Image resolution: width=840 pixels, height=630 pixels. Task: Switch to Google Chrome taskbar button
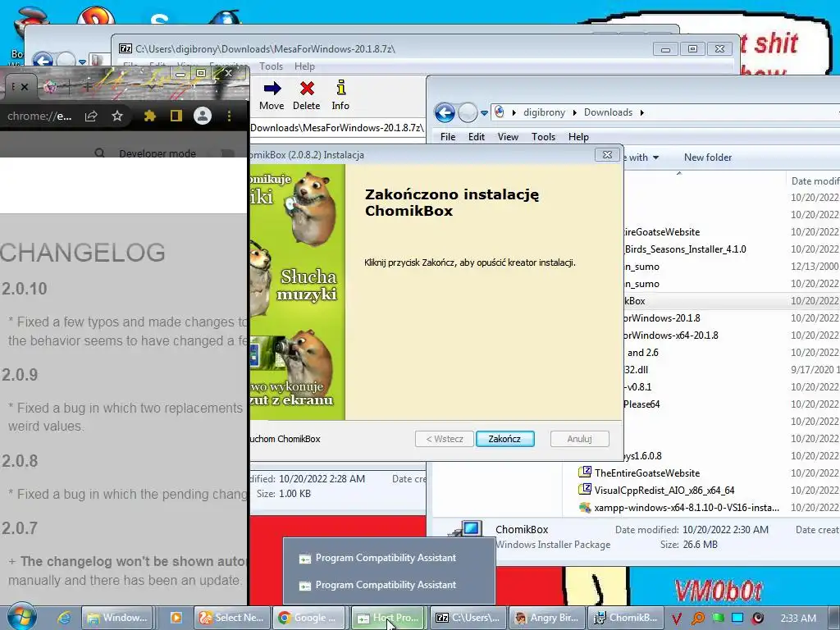pos(311,618)
